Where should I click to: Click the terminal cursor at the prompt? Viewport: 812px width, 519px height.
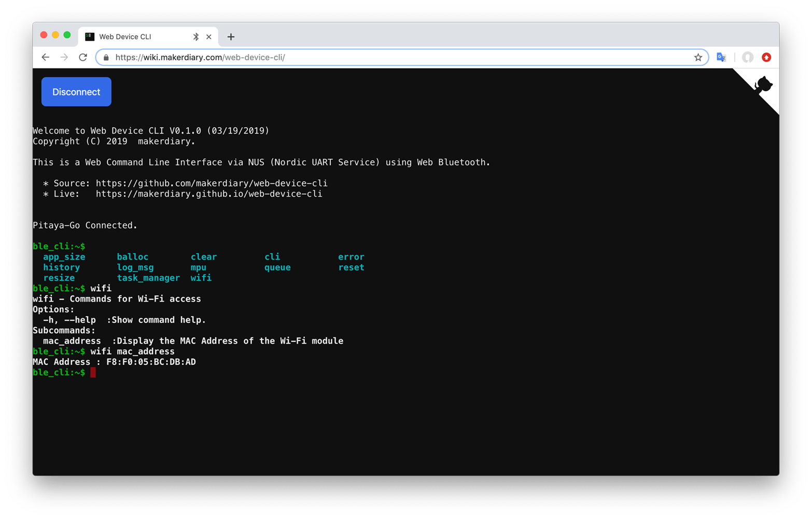tap(93, 373)
